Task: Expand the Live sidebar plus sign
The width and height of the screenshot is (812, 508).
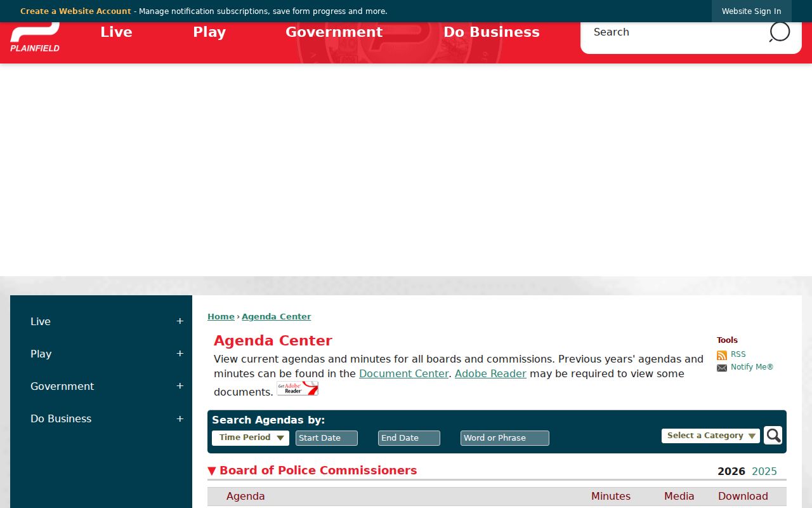Action: tap(180, 321)
